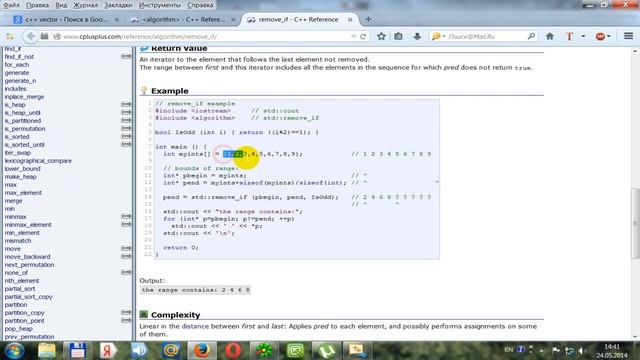Viewport: 640px width, 360px height.
Task: Click the URL address bar field
Action: (x=204, y=36)
